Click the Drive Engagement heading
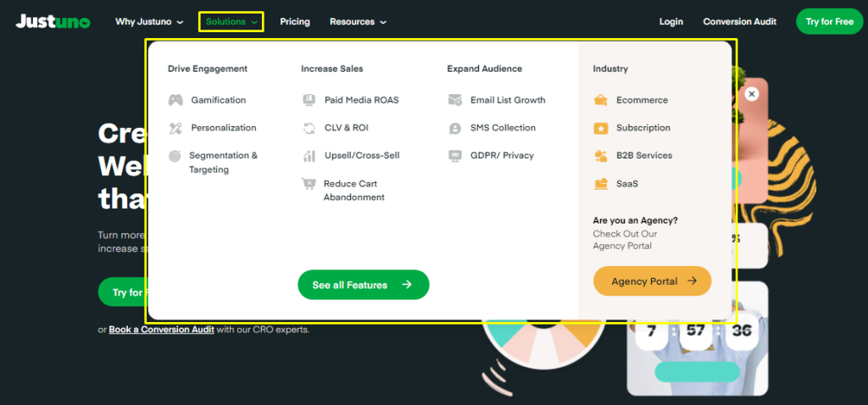Viewport: 868px width, 405px height. [x=208, y=69]
